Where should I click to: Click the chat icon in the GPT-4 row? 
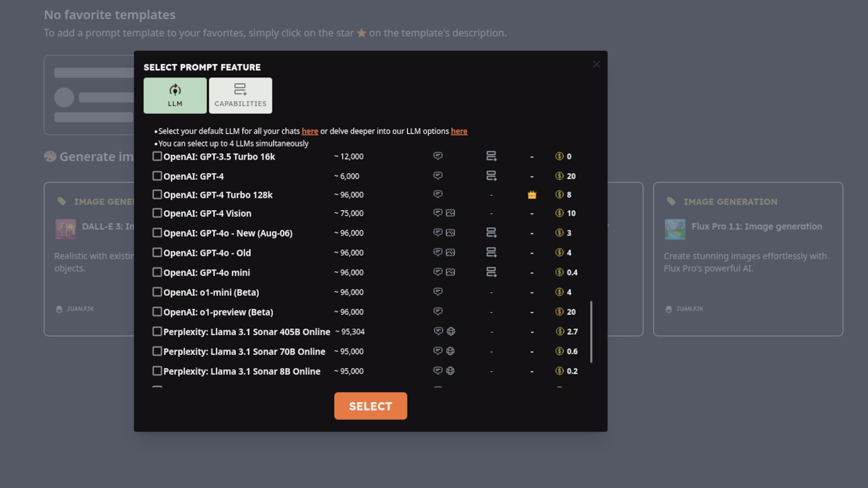tap(438, 176)
